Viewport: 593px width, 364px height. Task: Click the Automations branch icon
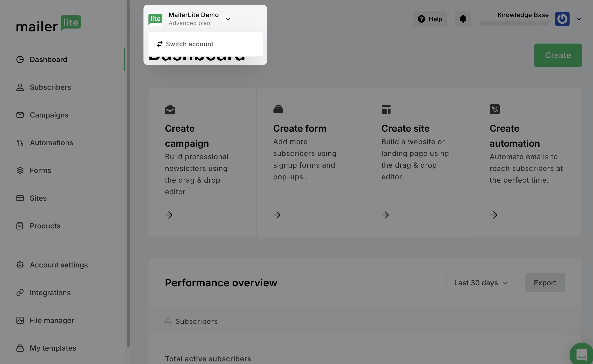[x=20, y=143]
